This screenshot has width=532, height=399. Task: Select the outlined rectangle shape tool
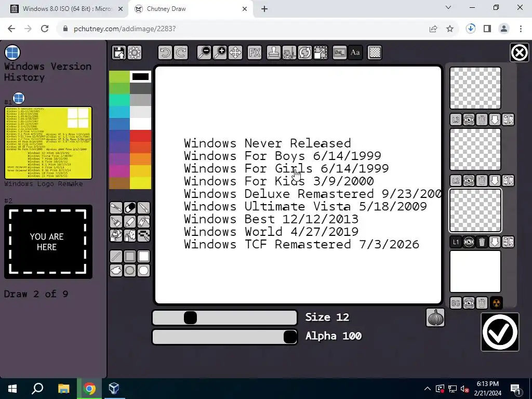point(130,257)
